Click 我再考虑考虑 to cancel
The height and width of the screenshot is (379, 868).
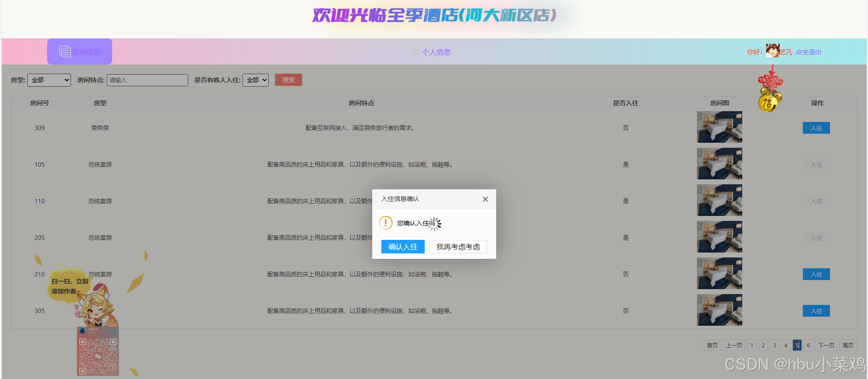(x=458, y=247)
